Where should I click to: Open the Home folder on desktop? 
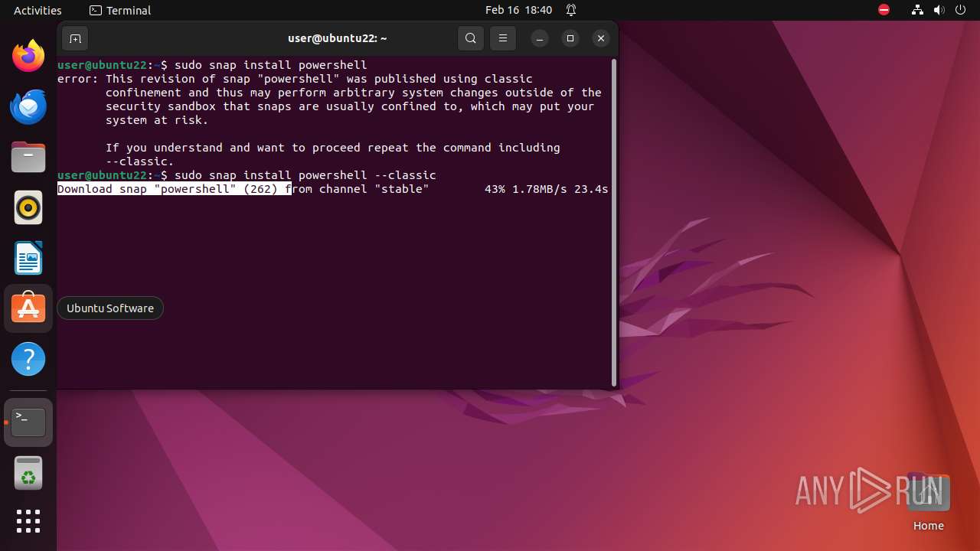pyautogui.click(x=928, y=503)
